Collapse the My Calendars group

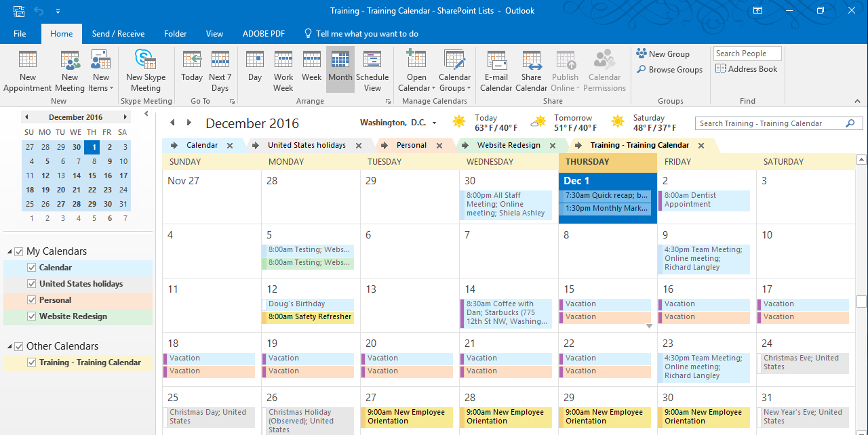coord(9,252)
